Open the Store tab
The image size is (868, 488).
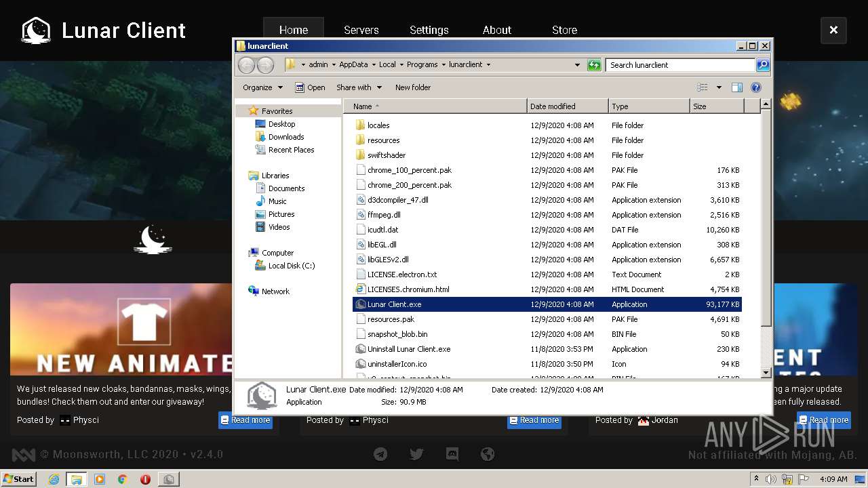tap(565, 30)
